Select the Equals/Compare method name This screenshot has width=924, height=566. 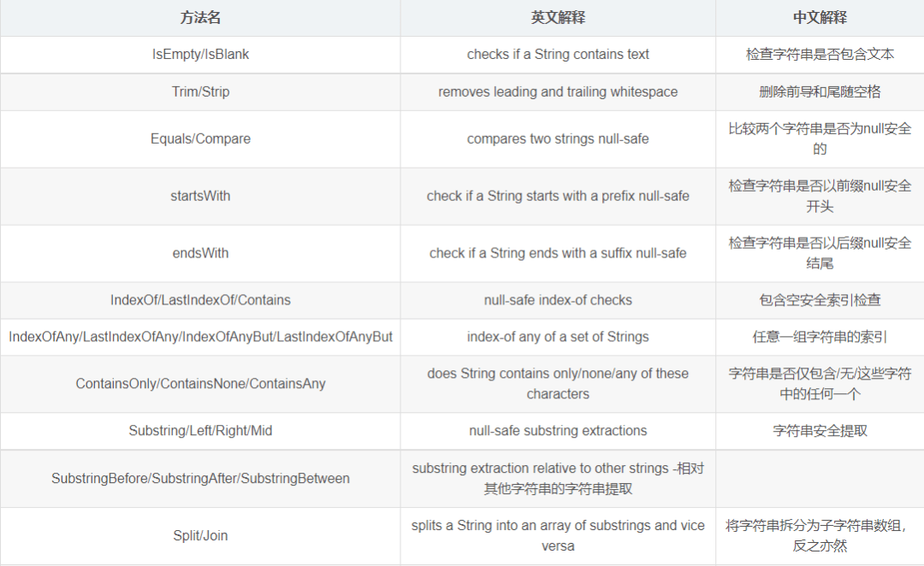pyautogui.click(x=200, y=139)
